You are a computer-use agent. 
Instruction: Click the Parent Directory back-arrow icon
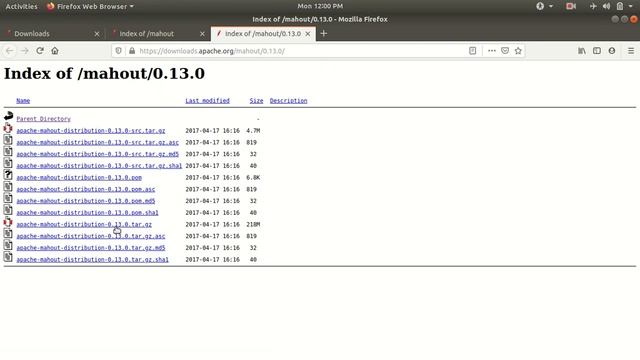click(8, 116)
